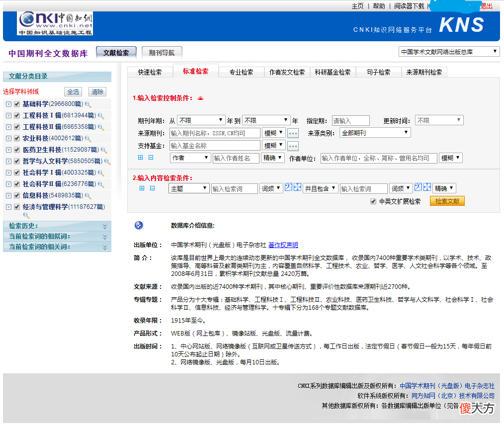This screenshot has height=427, width=504.
Task: Uncheck 基础科学 checkbox
Action: (x=17, y=104)
